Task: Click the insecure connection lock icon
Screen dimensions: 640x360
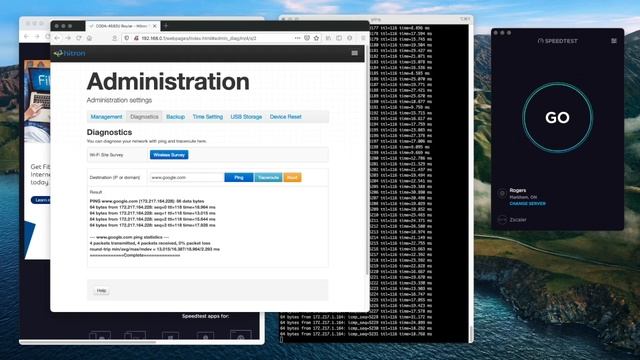Action: [x=136, y=38]
